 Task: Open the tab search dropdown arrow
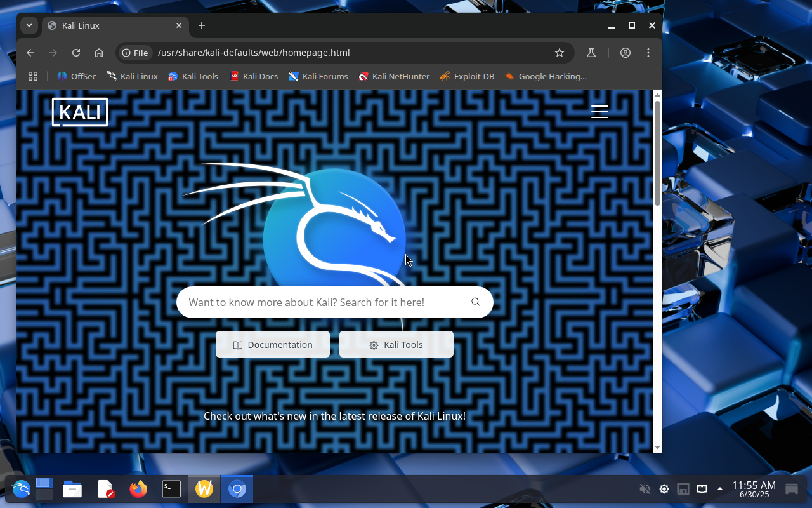[x=29, y=25]
